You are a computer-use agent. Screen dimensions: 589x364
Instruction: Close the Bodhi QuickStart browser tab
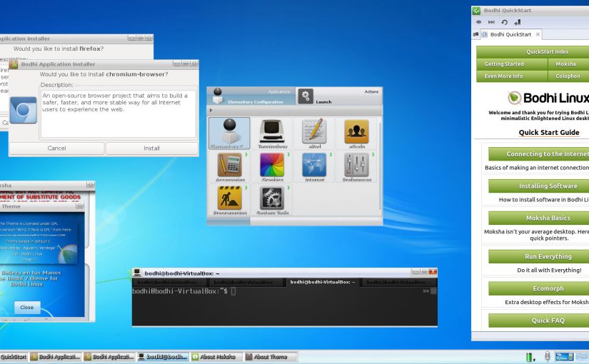coord(538,34)
